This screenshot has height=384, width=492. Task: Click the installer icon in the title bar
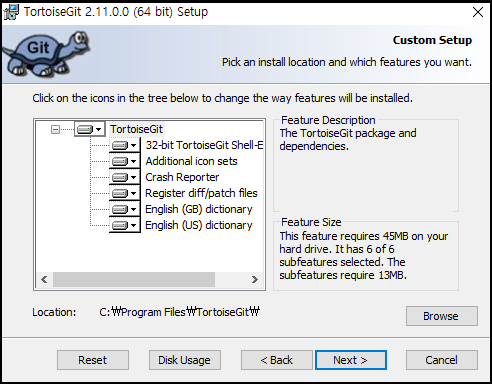11,12
